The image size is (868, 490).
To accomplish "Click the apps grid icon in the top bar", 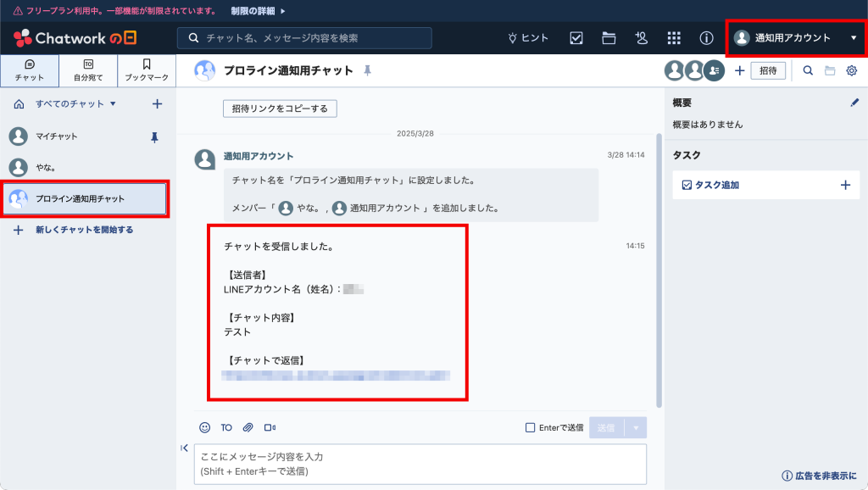I will (675, 38).
